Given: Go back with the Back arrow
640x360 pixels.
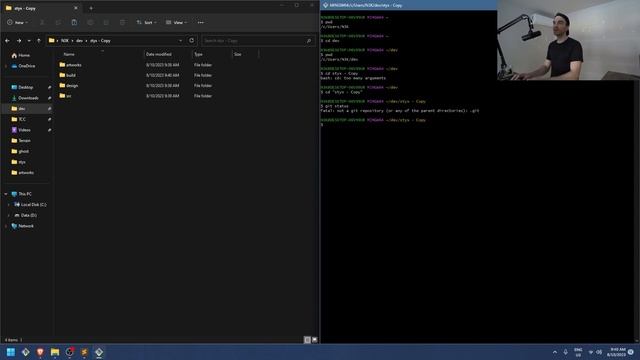Looking at the screenshot, I should tap(7, 41).
